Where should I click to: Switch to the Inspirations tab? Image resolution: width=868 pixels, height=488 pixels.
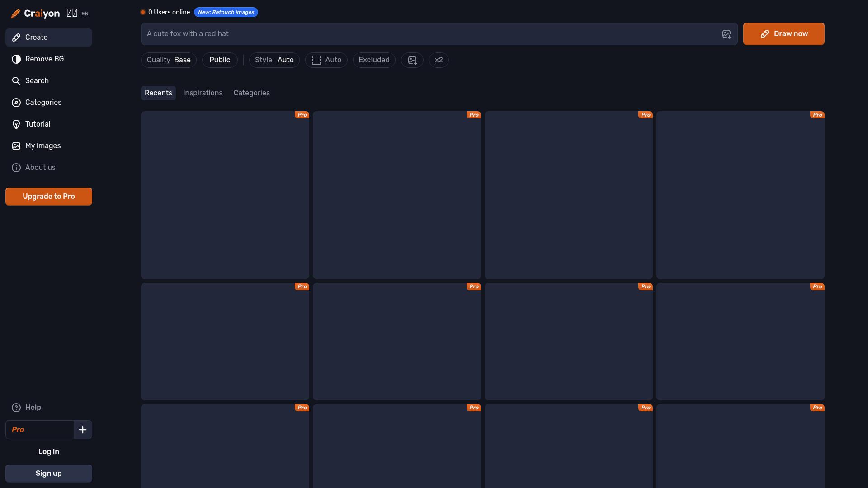point(203,93)
